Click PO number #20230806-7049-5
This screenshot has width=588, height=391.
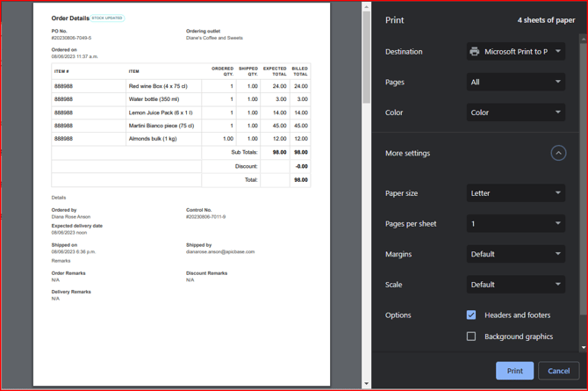click(x=71, y=38)
